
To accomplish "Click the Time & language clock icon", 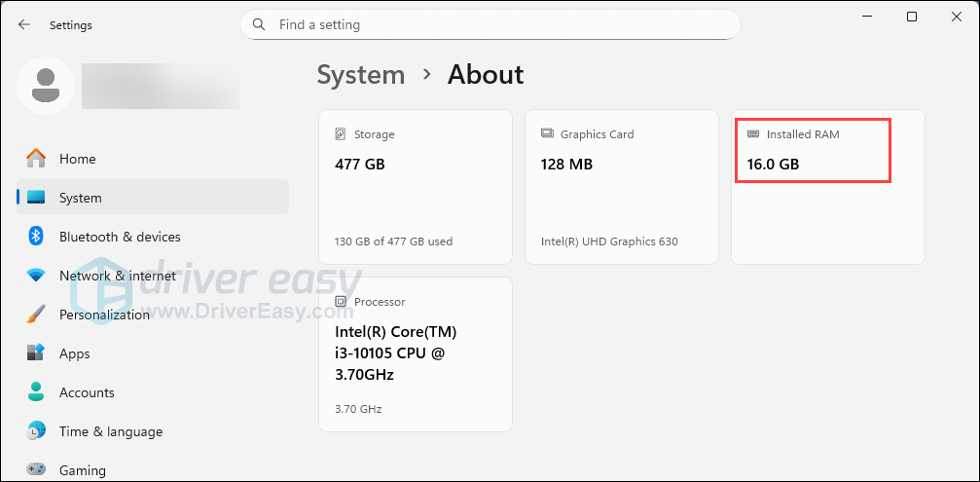I will click(x=36, y=431).
